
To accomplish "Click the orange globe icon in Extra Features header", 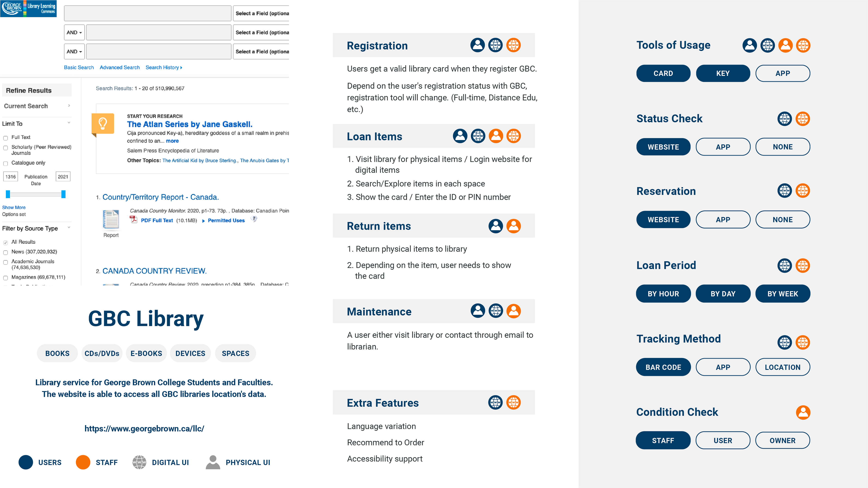I will [x=514, y=402].
